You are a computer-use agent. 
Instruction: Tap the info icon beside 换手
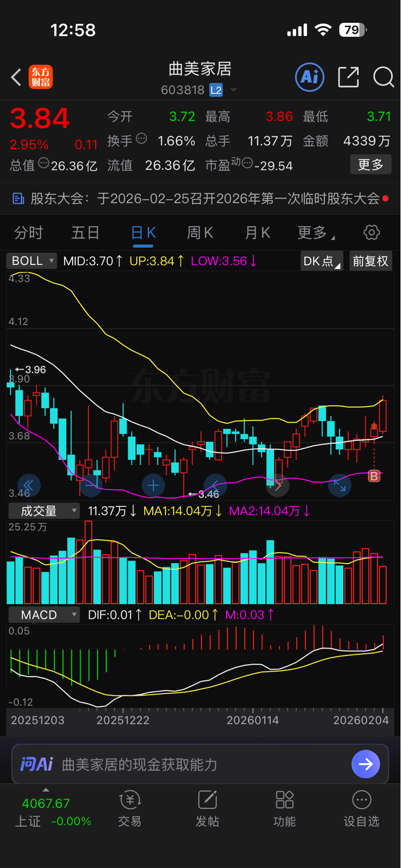pyautogui.click(x=141, y=139)
